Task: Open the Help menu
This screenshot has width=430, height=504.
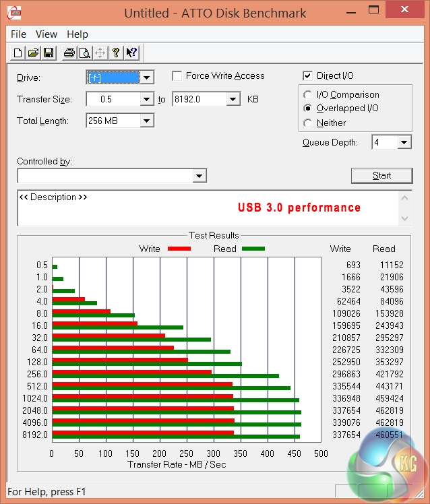Action: (x=78, y=34)
